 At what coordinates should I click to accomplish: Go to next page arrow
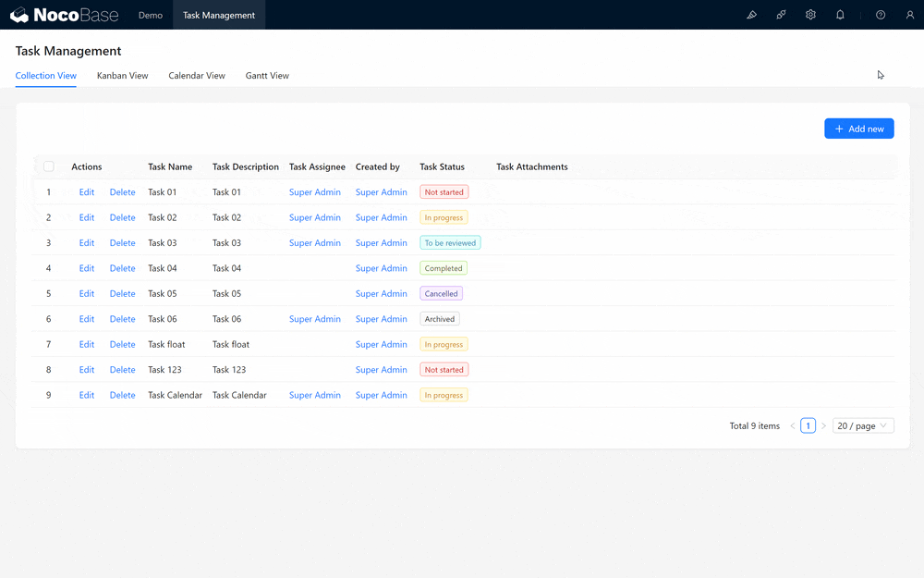(824, 425)
